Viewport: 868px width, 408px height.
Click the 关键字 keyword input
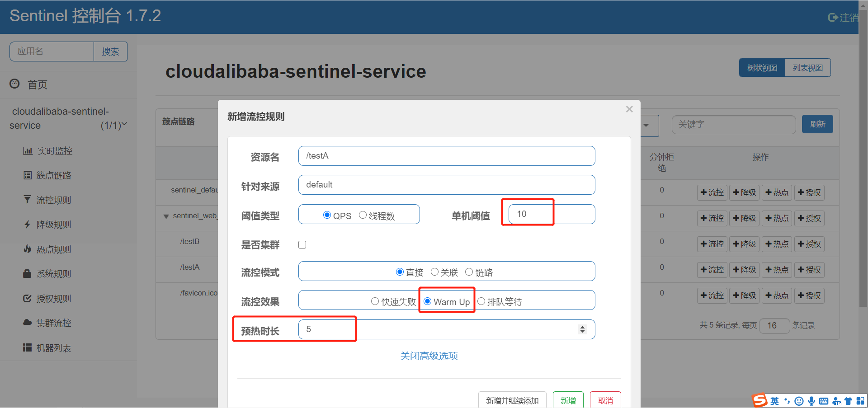(734, 125)
